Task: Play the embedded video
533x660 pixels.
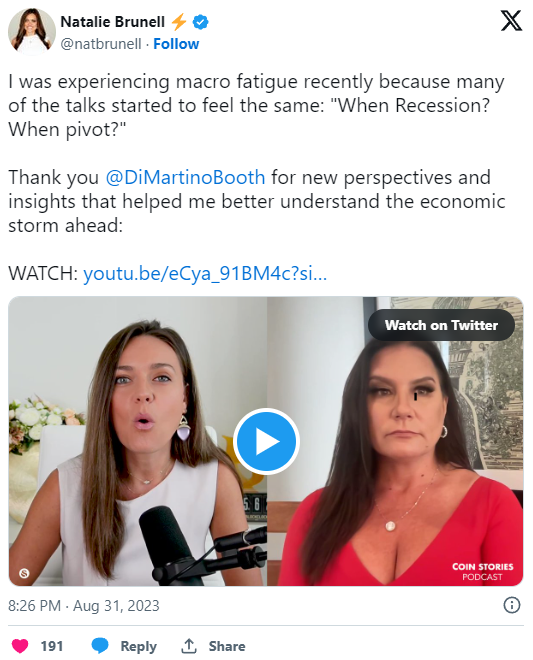Action: (266, 441)
